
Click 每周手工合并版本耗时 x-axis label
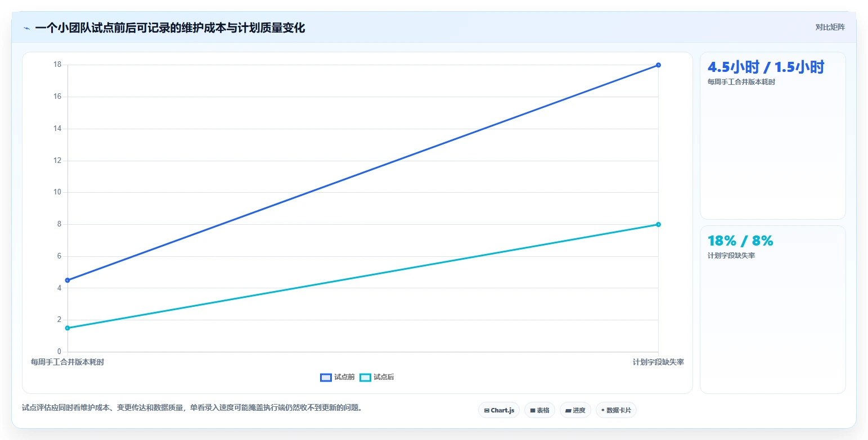pyautogui.click(x=68, y=362)
